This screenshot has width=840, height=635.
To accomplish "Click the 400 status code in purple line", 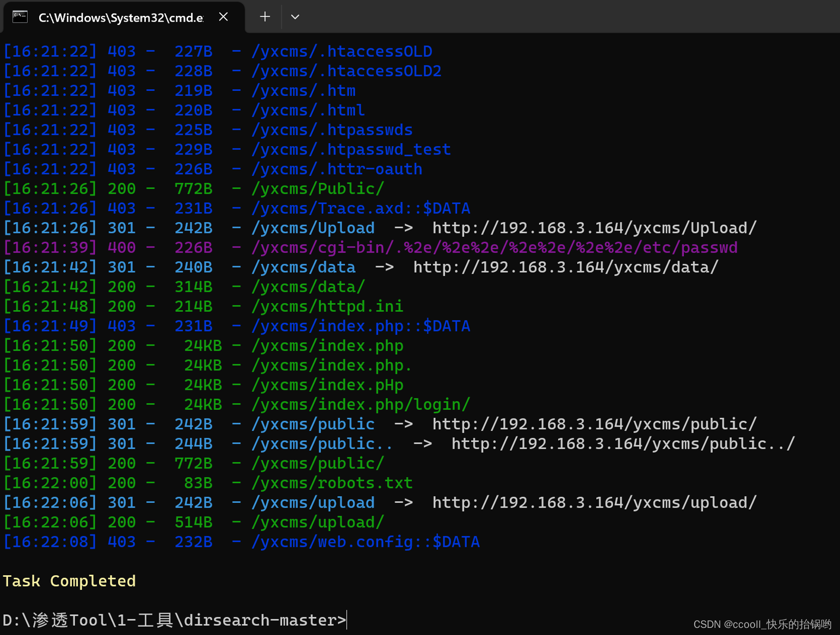I will coord(122,247).
